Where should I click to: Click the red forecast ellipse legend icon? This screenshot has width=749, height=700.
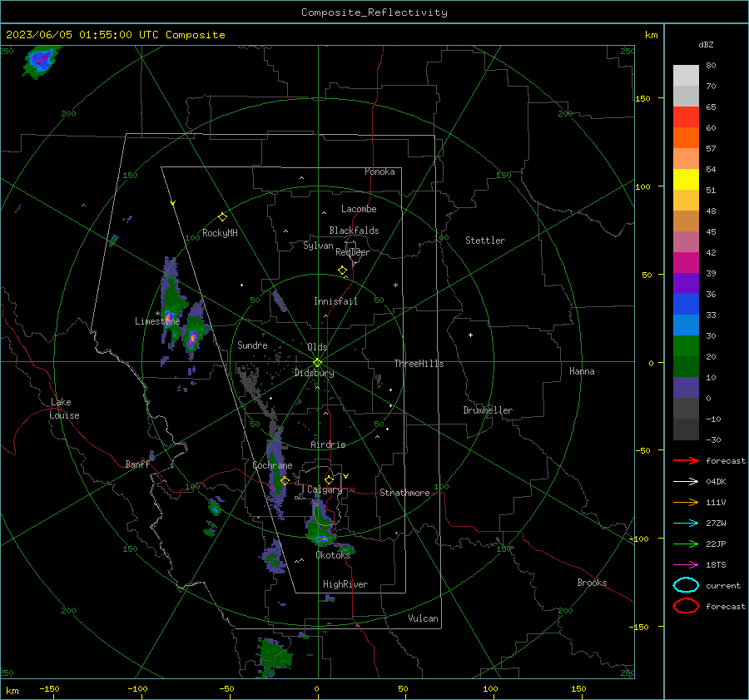(686, 606)
